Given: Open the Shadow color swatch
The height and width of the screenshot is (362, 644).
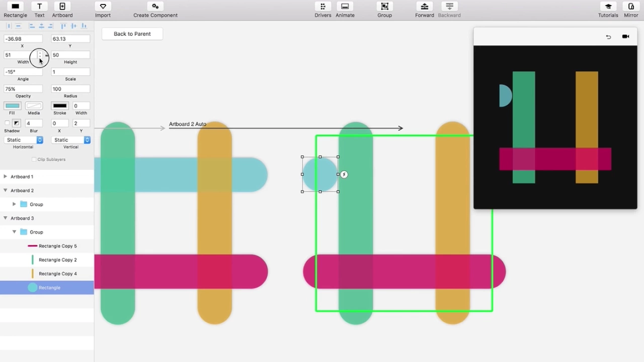Looking at the screenshot, I should coord(17,123).
